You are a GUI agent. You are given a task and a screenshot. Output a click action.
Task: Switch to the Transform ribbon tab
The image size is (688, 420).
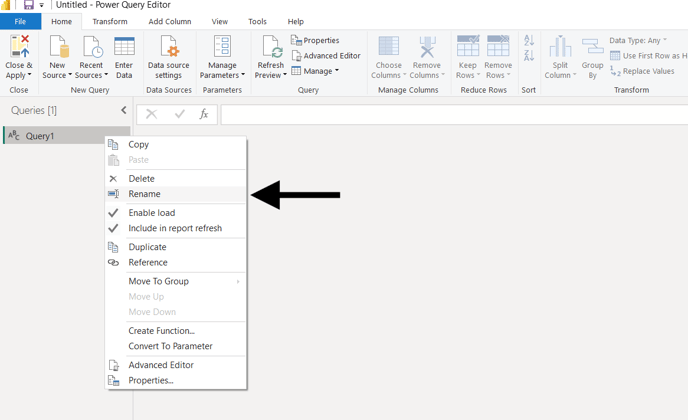click(x=109, y=21)
